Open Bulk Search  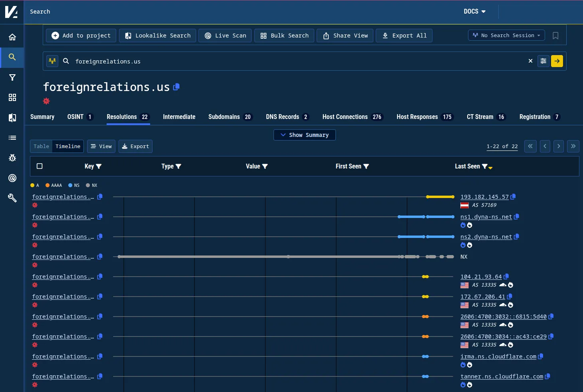pos(284,36)
